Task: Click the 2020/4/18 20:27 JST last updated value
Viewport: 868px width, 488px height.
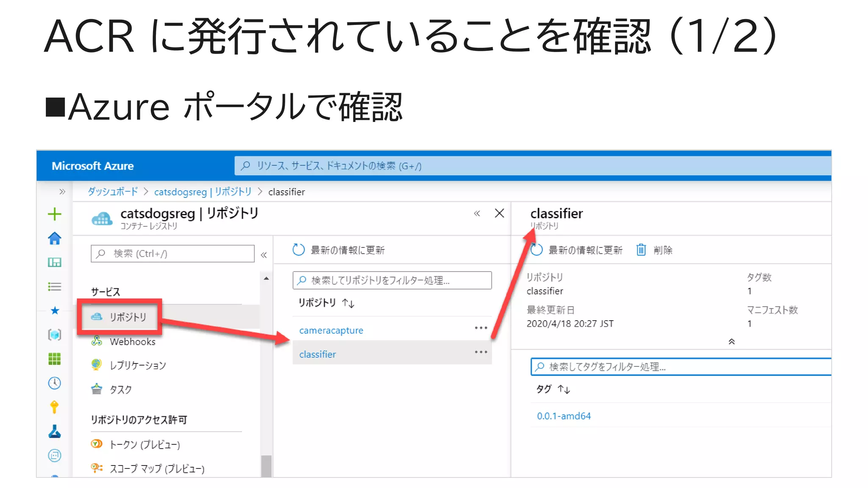Action: (570, 324)
